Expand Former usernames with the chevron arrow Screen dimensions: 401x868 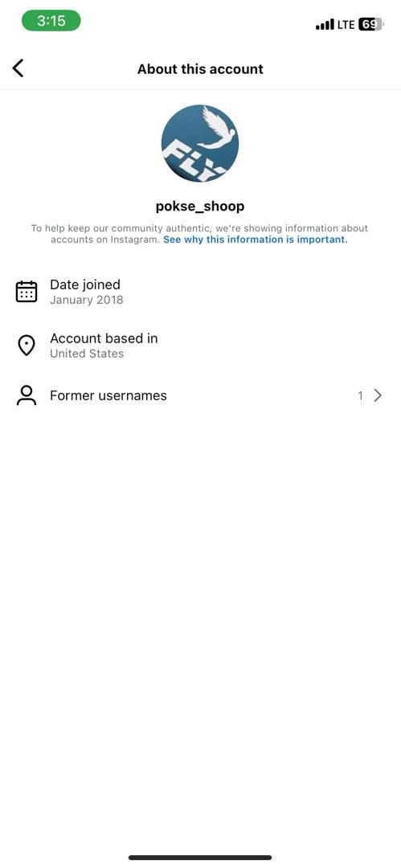click(378, 395)
